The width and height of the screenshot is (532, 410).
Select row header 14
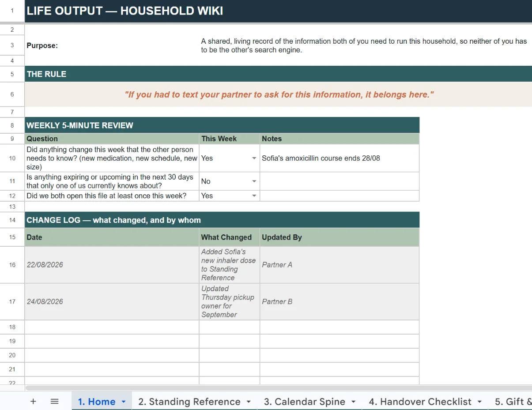pos(12,220)
